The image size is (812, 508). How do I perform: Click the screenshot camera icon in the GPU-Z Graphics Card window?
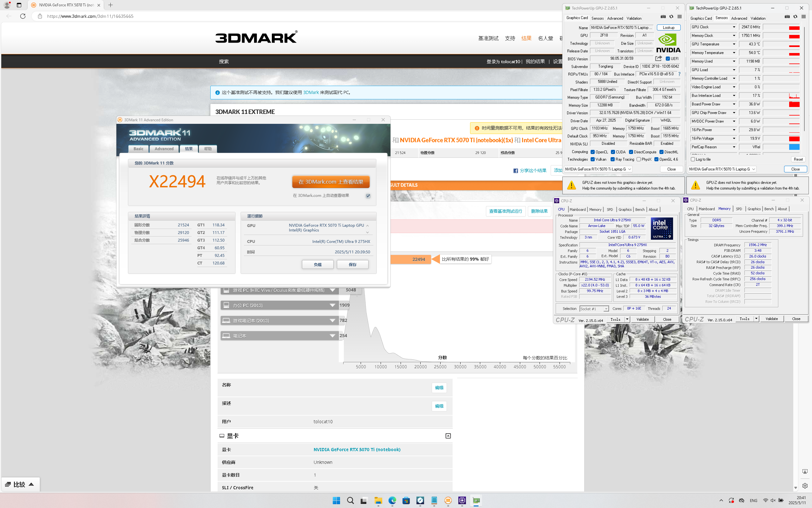[663, 17]
